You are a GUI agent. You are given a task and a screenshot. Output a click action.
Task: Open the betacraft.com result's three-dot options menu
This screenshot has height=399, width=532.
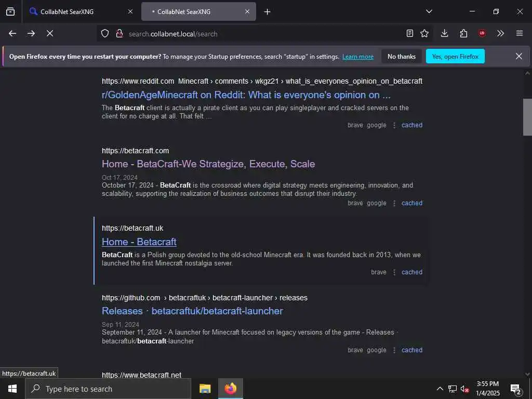[394, 203]
